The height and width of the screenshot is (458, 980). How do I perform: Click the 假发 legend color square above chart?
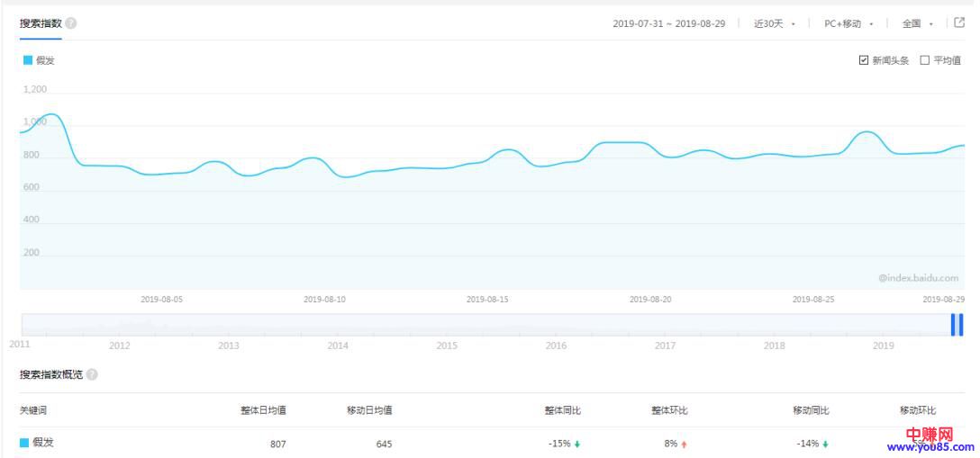[28, 60]
